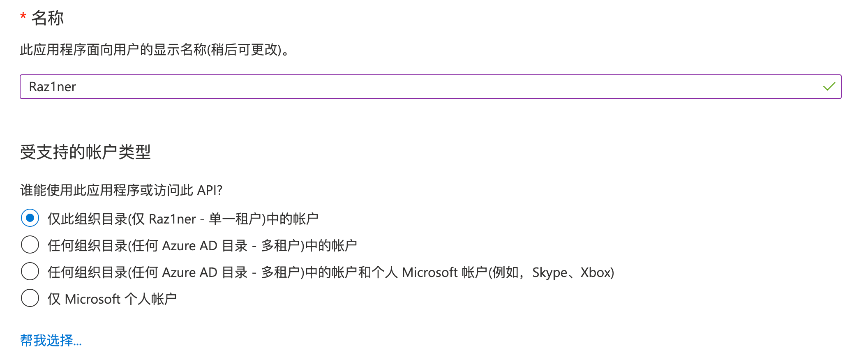Image resolution: width=868 pixels, height=362 pixels.
Task: Select the 仅 Microsoft 个人帐户 radio circle
Action: (x=30, y=298)
